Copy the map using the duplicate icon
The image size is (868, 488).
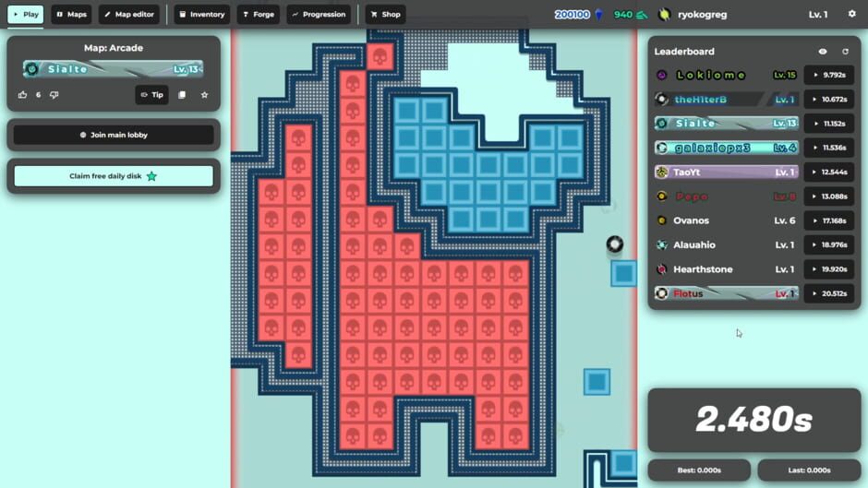tap(182, 95)
